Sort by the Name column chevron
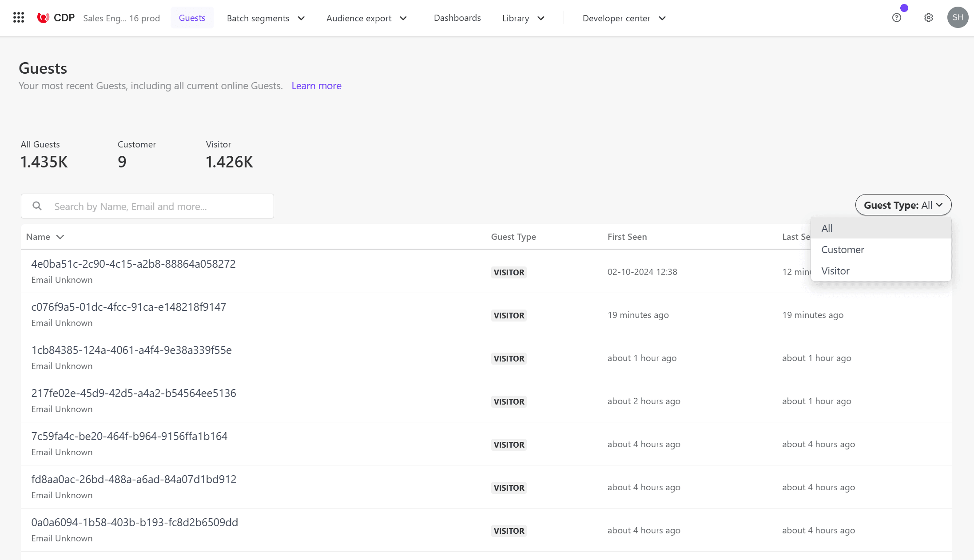The height and width of the screenshot is (560, 974). (60, 237)
